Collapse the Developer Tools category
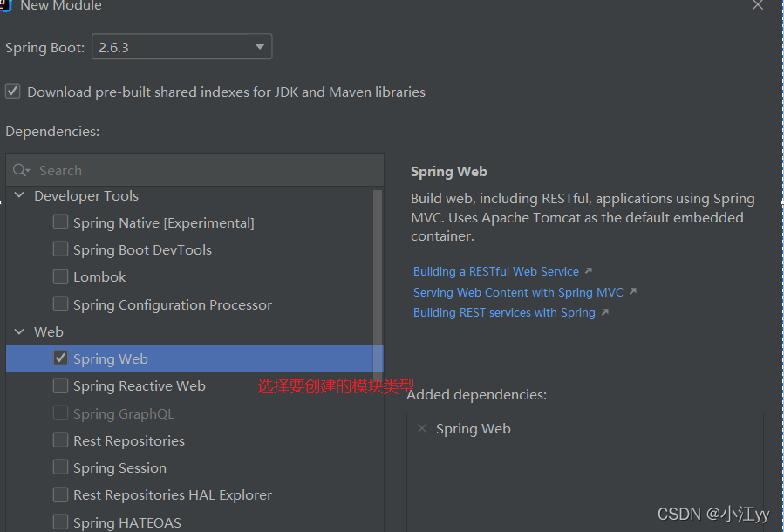 (x=19, y=195)
